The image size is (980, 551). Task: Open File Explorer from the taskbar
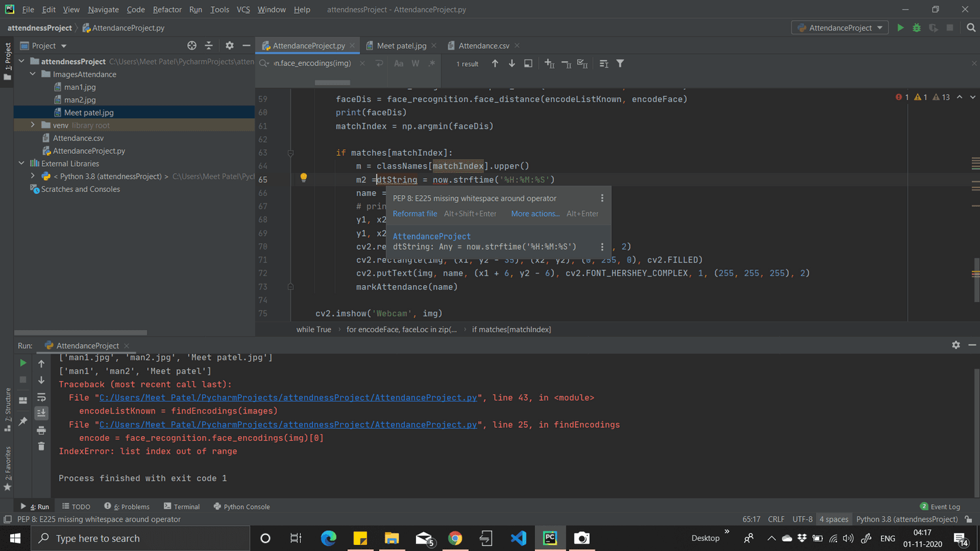point(391,538)
